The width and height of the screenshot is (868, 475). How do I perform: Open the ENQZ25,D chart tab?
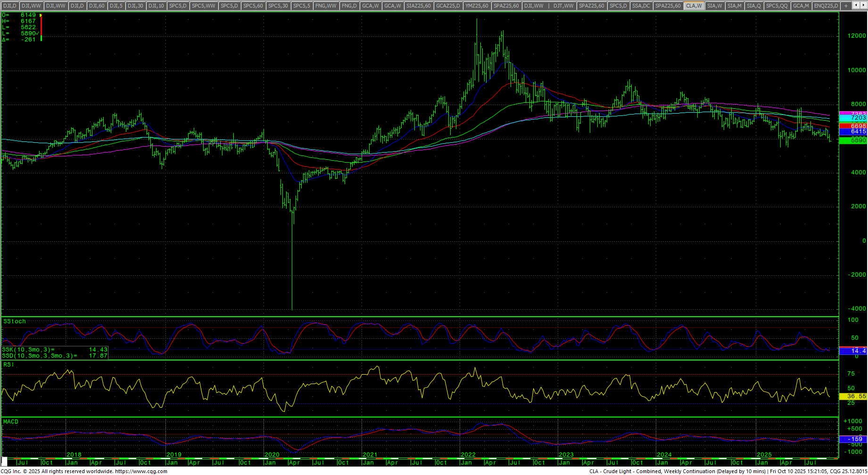(x=826, y=6)
